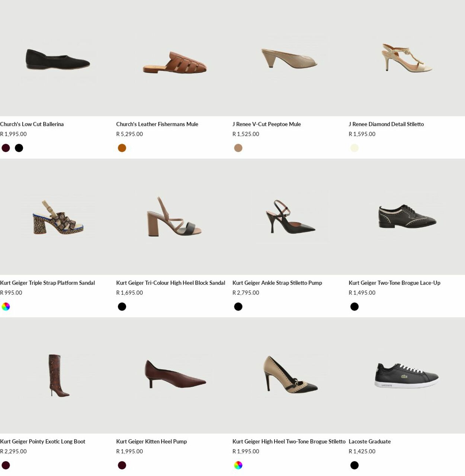Select black swatch for Tri-Colour Block Sandal
465x476 pixels.
[122, 307]
